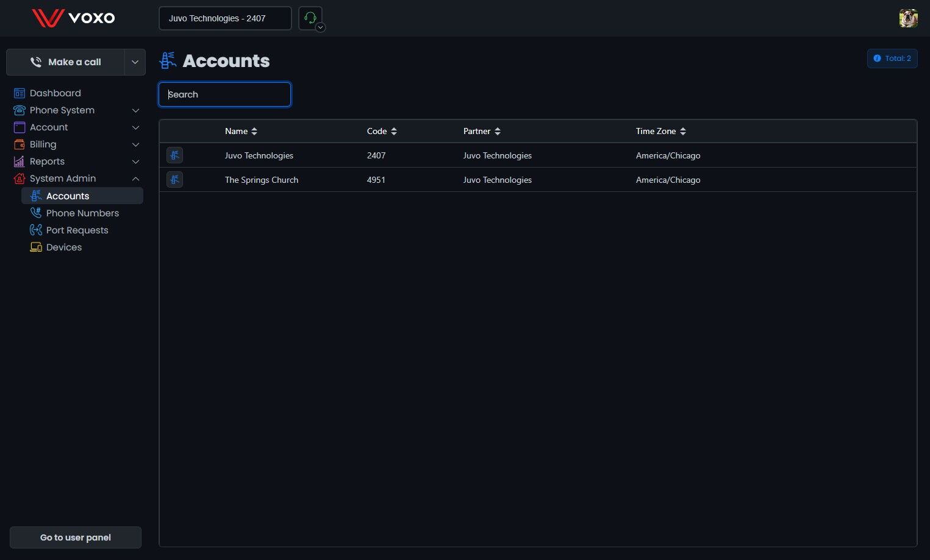This screenshot has width=930, height=560.
Task: Click the Billing wallet icon
Action: click(20, 144)
